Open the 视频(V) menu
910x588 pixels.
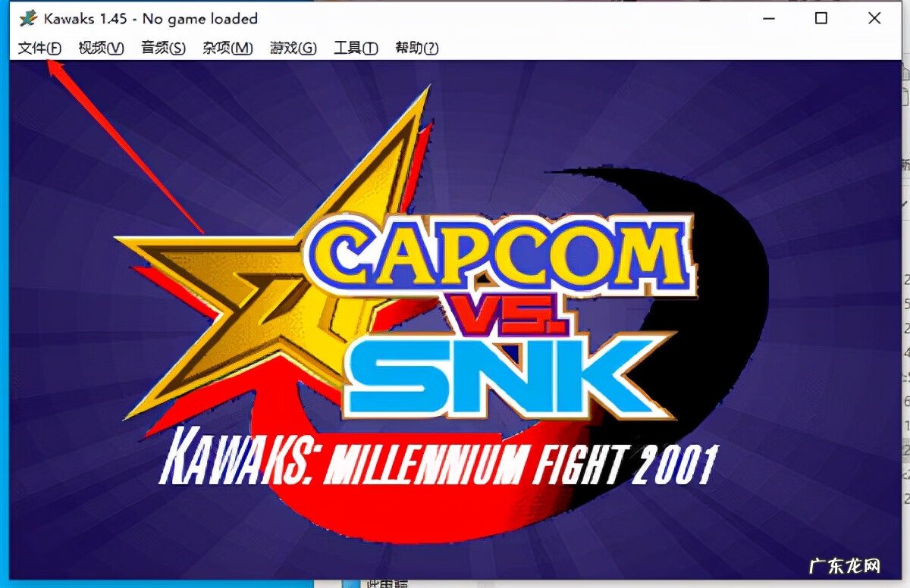click(102, 48)
